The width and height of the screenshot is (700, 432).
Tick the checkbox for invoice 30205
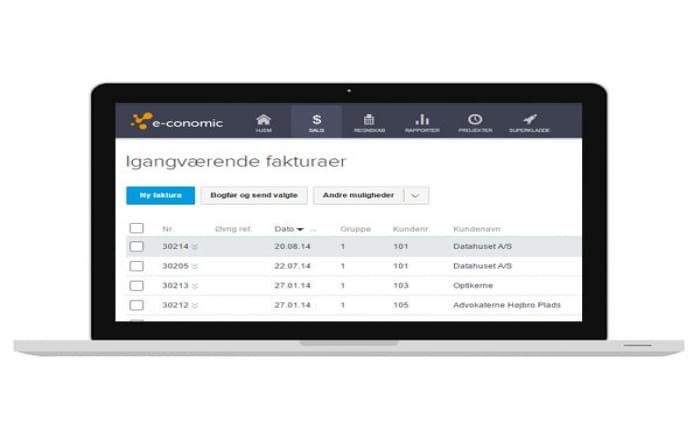pos(137,266)
